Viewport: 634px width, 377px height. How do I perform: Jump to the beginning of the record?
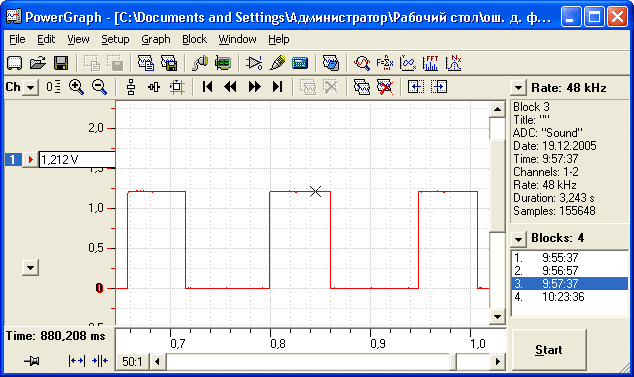coord(207,87)
